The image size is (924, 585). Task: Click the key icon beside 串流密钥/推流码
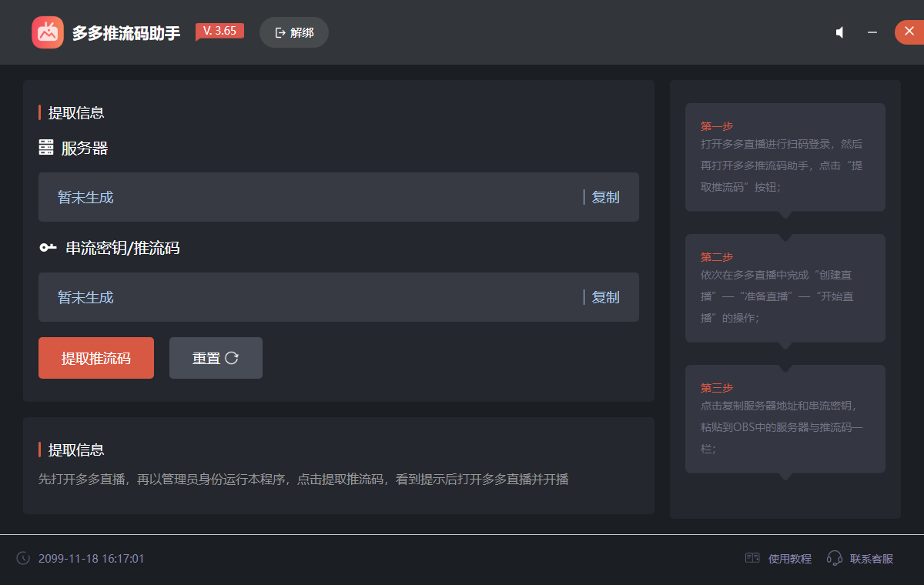(48, 247)
